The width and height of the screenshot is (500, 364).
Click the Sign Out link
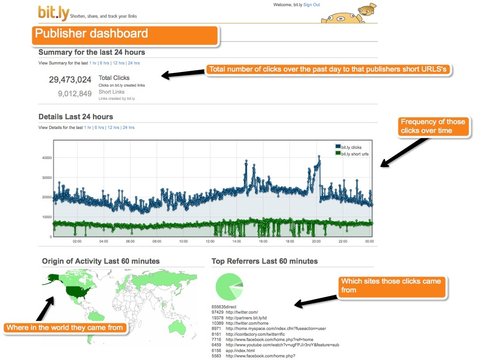pos(312,5)
